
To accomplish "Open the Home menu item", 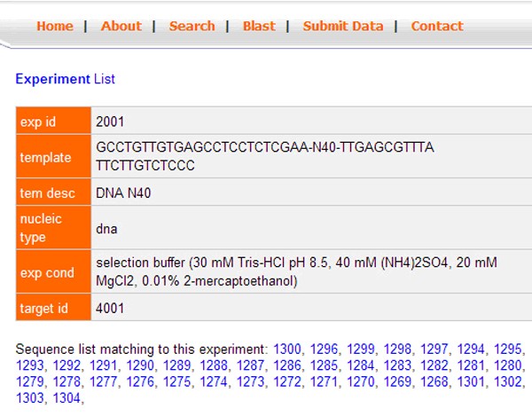I will (55, 26).
